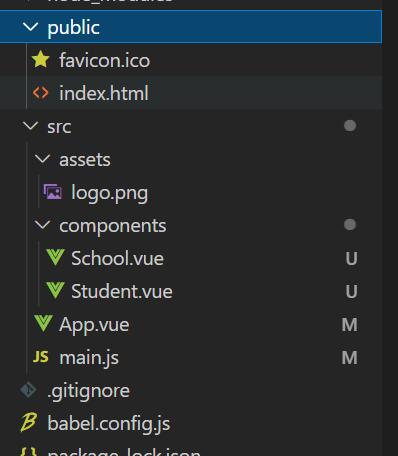The image size is (398, 456).
Task: Click the modified dot beside src folder
Action: 350,126
